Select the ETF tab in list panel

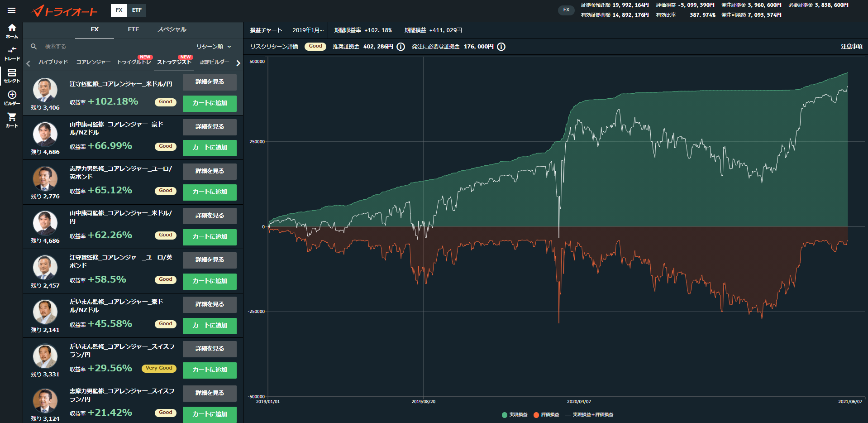pyautogui.click(x=133, y=29)
